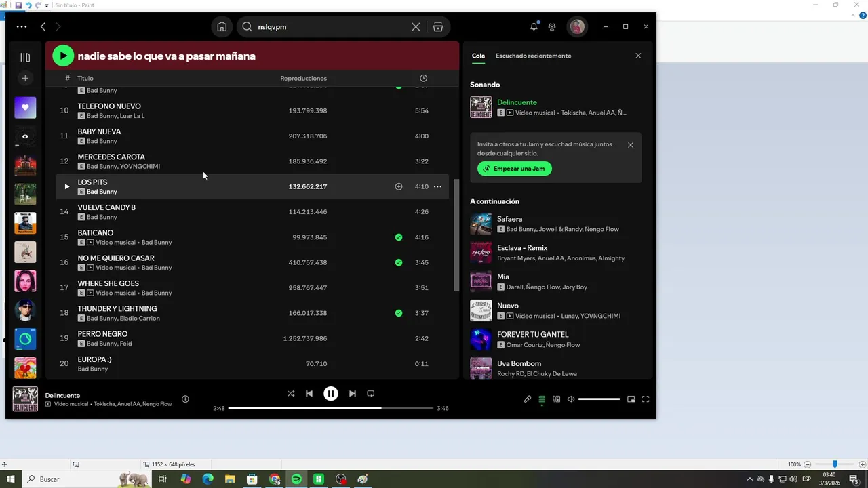Open the Luar La L artist link

click(132, 116)
